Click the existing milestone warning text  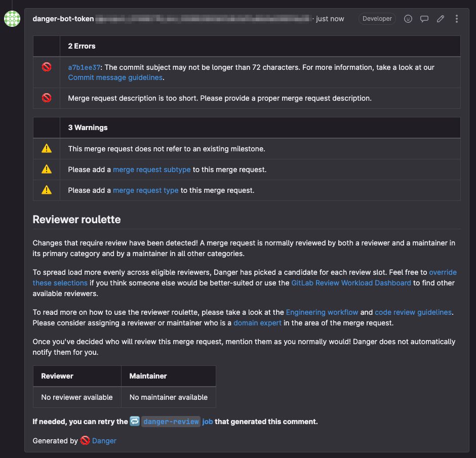(x=167, y=149)
